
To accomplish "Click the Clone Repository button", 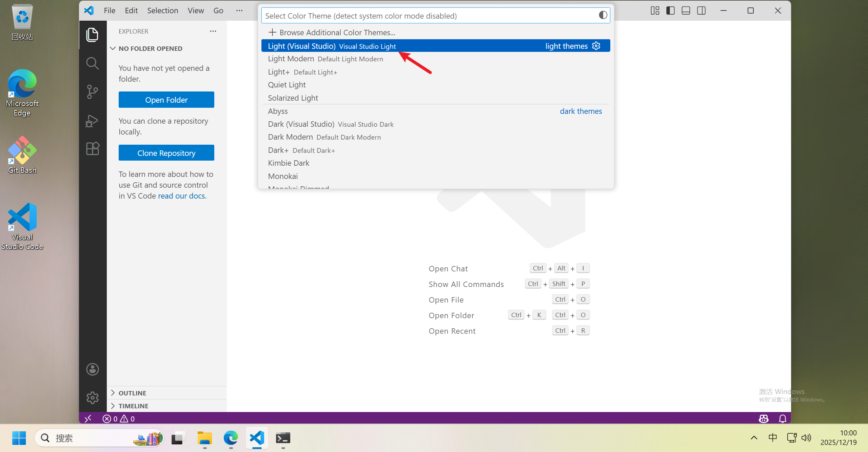I will pos(166,153).
